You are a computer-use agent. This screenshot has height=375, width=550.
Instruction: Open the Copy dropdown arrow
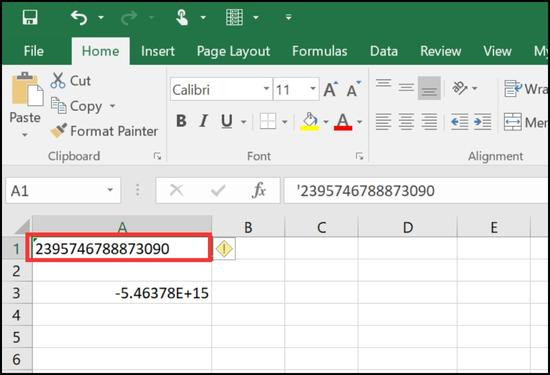[x=112, y=106]
